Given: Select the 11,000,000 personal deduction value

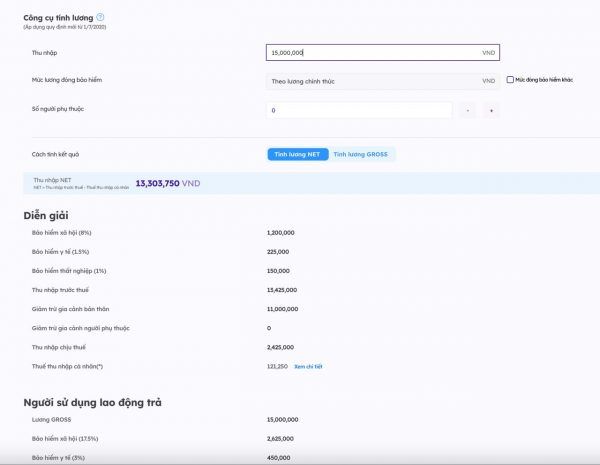Looking at the screenshot, I should coord(282,309).
